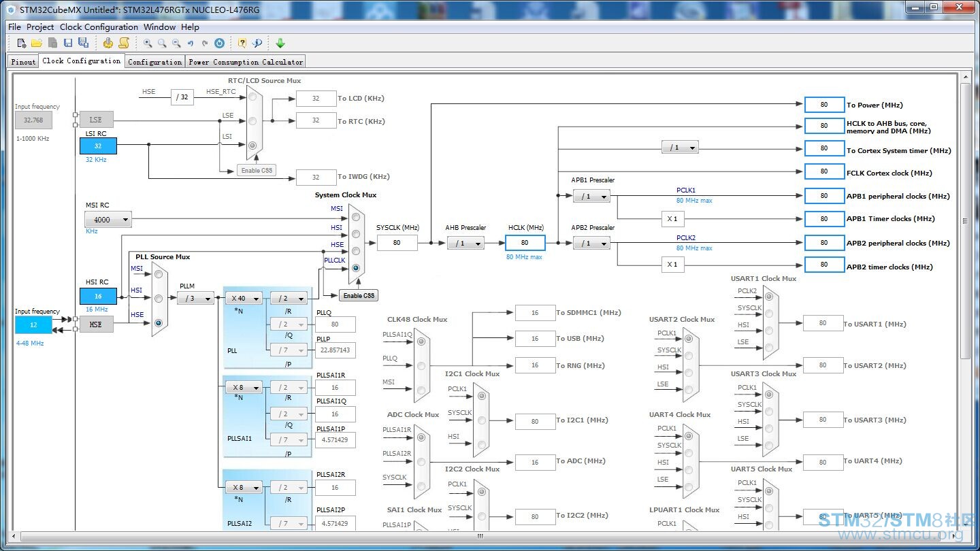980x551 pixels.
Task: Select SYSCLK in the I2C1 Clock Mux
Action: (x=480, y=420)
